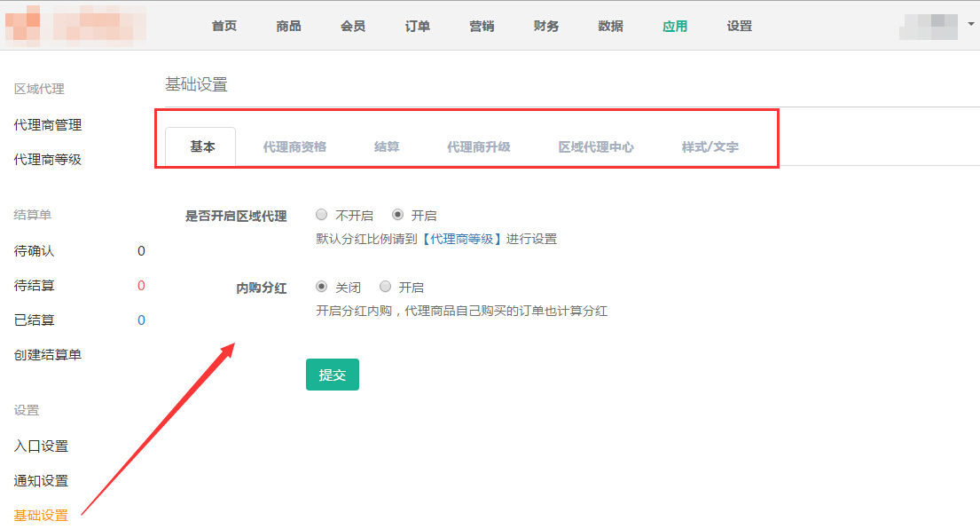Click 创建结算单 in the sidebar
The height and width of the screenshot is (529, 980).
tap(48, 355)
